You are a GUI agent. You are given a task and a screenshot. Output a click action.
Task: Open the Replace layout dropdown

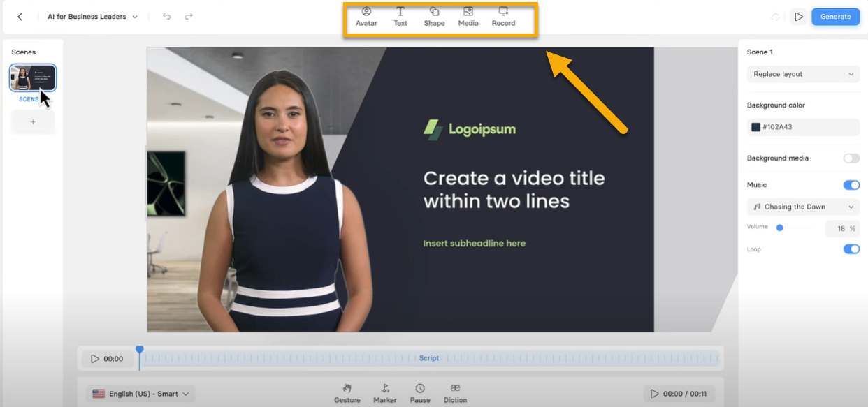tap(803, 74)
